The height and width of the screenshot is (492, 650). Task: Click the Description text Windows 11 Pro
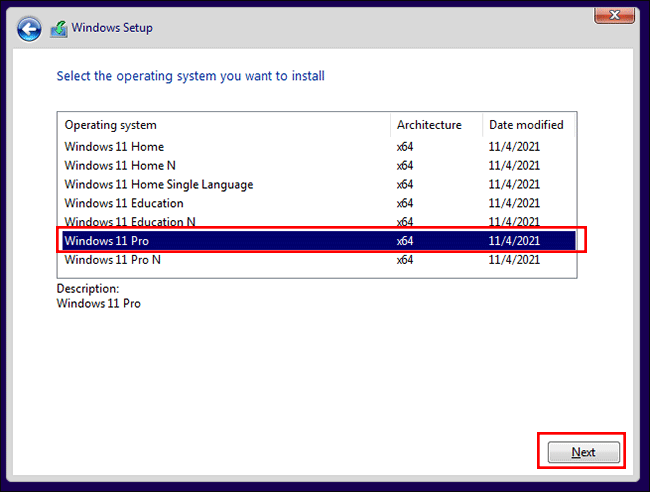pos(98,303)
